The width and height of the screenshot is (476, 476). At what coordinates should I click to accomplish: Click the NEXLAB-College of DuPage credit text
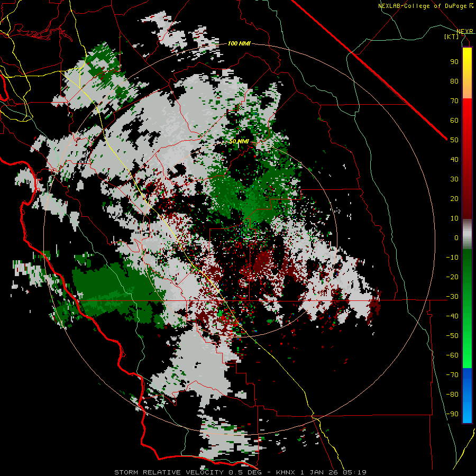pos(426,6)
